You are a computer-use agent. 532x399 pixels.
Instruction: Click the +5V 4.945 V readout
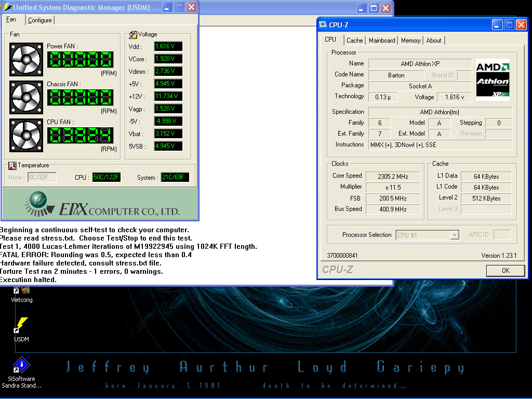click(x=168, y=84)
